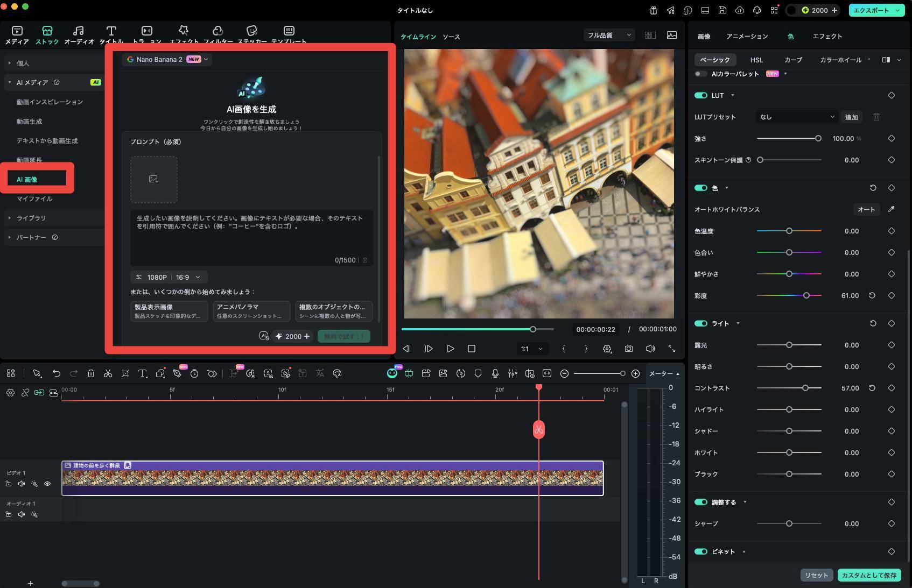Adjust the 色温度 slider
The width and height of the screenshot is (912, 588).
[x=789, y=231]
